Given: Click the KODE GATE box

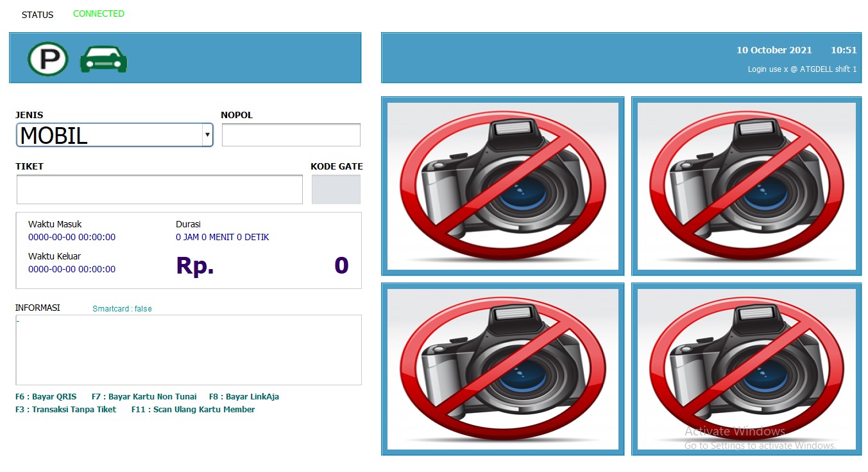Looking at the screenshot, I should pos(336,189).
